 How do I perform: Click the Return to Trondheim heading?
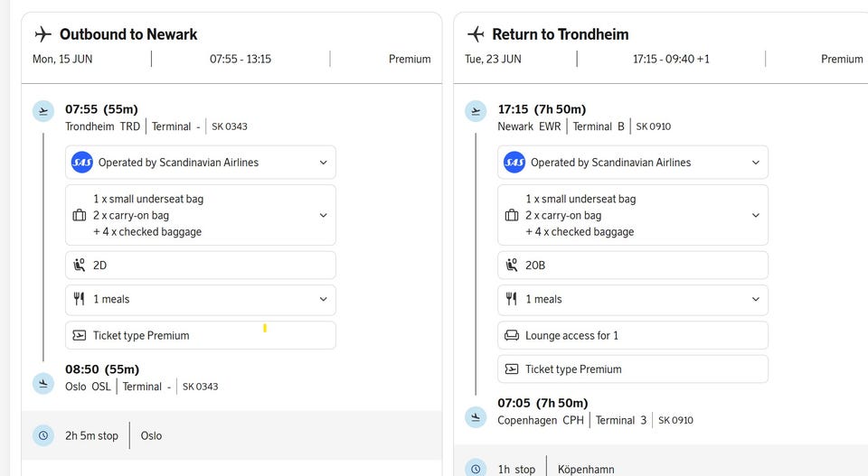[561, 34]
